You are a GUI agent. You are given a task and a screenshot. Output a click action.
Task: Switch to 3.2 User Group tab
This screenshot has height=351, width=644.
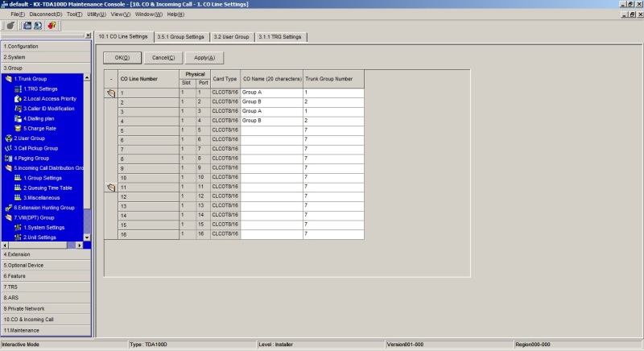click(231, 37)
